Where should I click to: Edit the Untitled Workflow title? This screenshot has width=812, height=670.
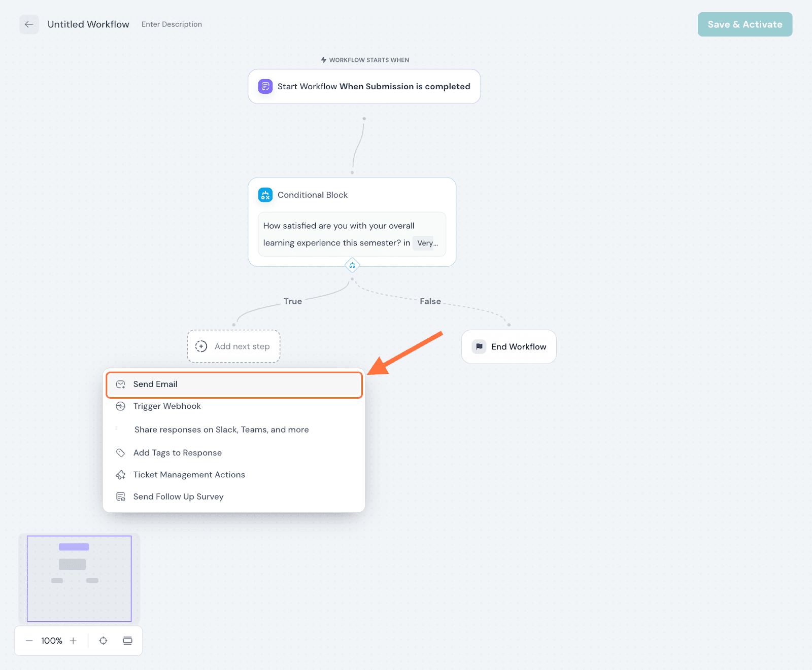(88, 24)
